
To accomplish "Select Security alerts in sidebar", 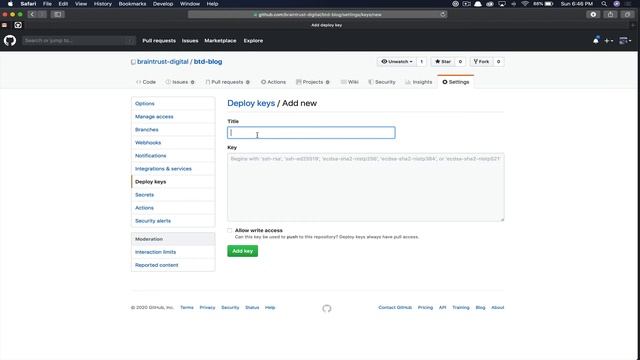I will pyautogui.click(x=173, y=221).
